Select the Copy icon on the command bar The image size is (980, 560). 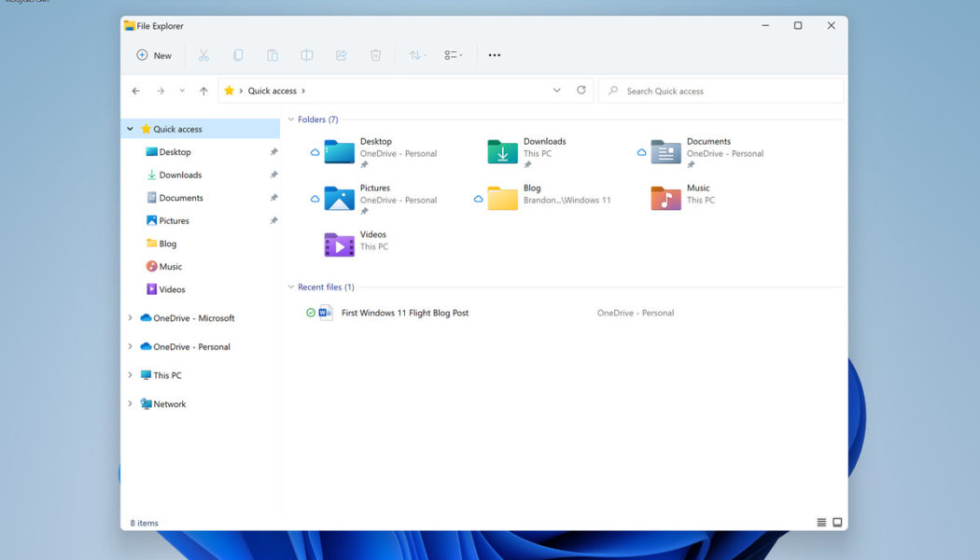238,55
